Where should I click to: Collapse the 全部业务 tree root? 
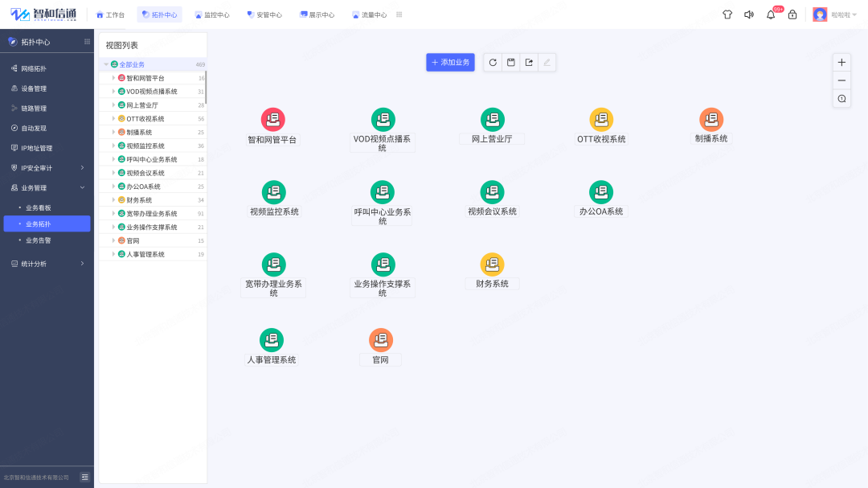pyautogui.click(x=106, y=65)
